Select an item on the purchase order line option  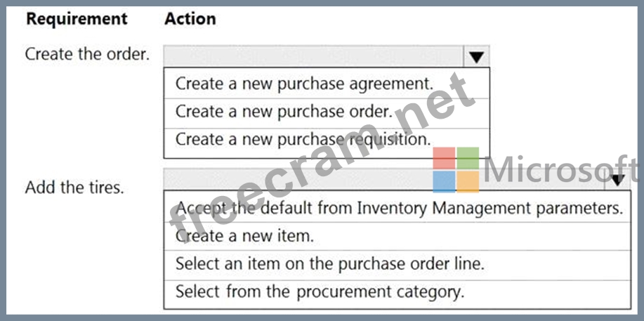pos(329,264)
